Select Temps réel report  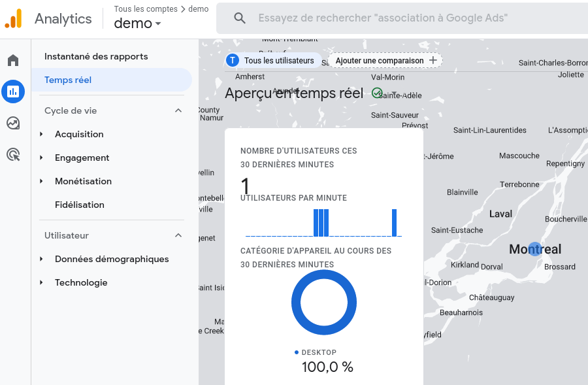[x=111, y=80]
